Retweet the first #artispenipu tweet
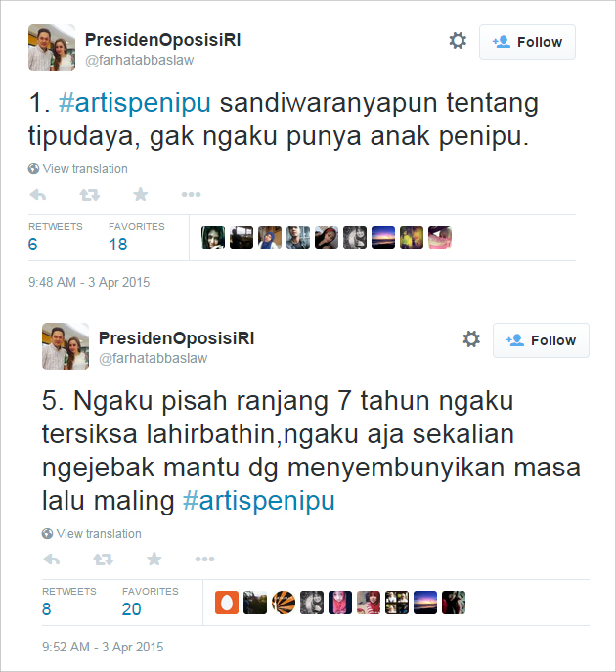616x672 pixels. (90, 195)
